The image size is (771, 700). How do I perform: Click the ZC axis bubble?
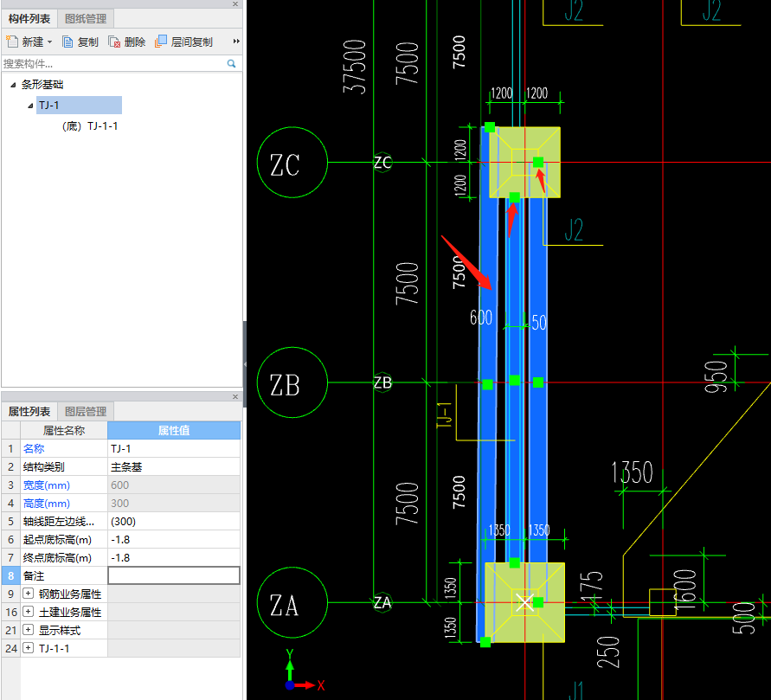tap(292, 163)
